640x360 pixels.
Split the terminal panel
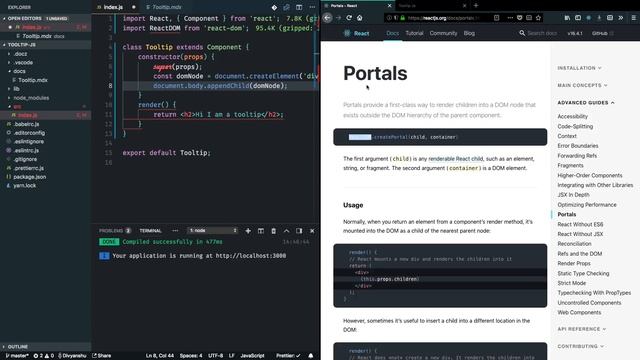261,231
